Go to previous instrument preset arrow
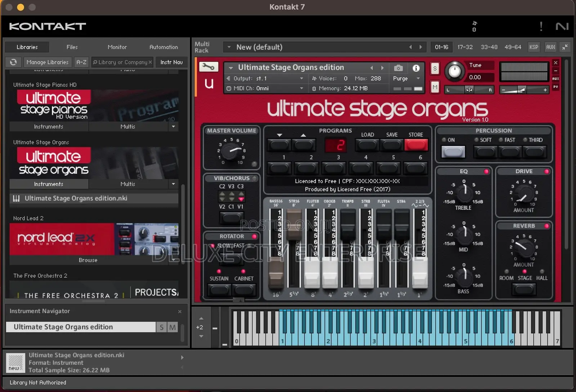The image size is (576, 392). (x=372, y=68)
